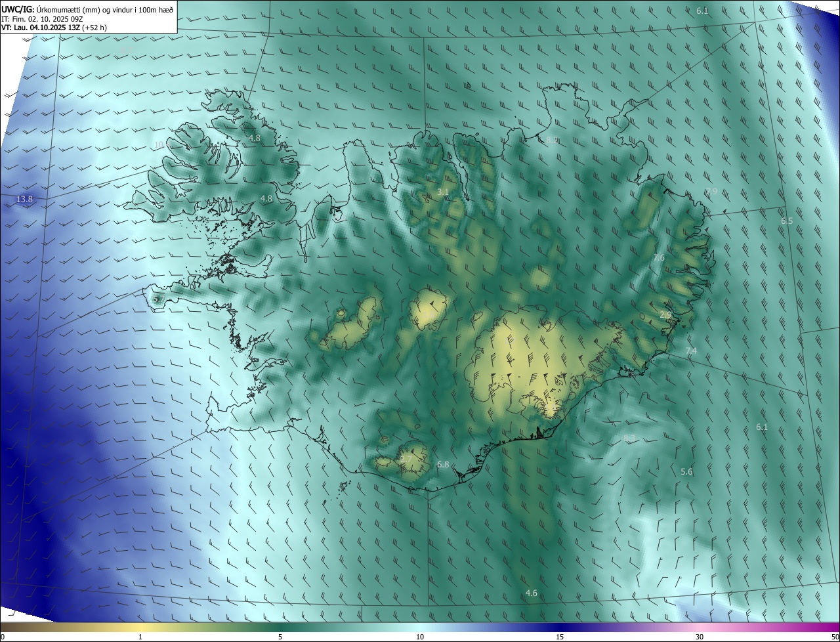Click the 15 tick label on the color scale
Screen dimensions: 840x642
[x=560, y=637]
